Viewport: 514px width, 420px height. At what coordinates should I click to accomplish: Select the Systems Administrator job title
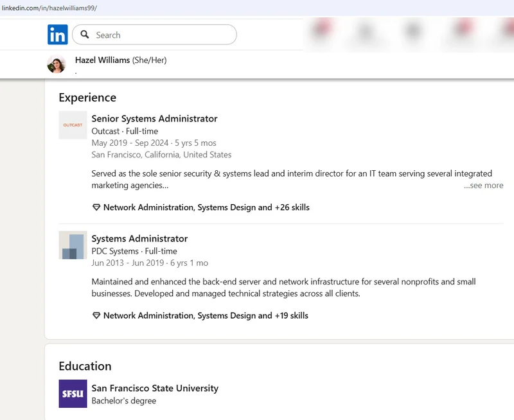[x=139, y=238]
